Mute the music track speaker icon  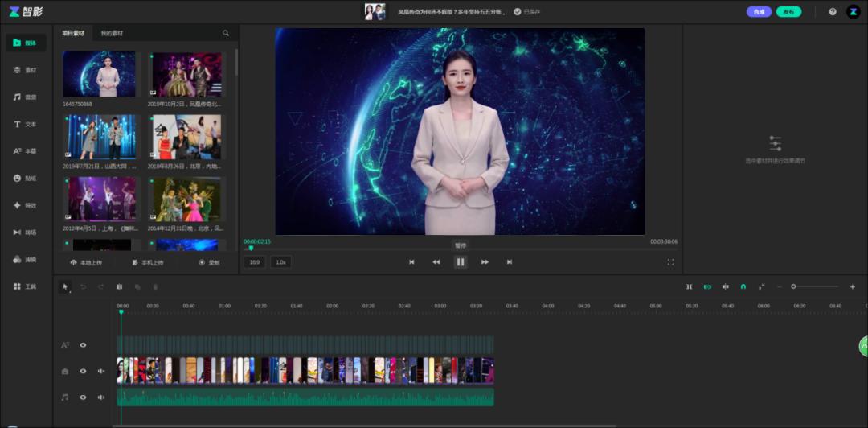point(101,397)
